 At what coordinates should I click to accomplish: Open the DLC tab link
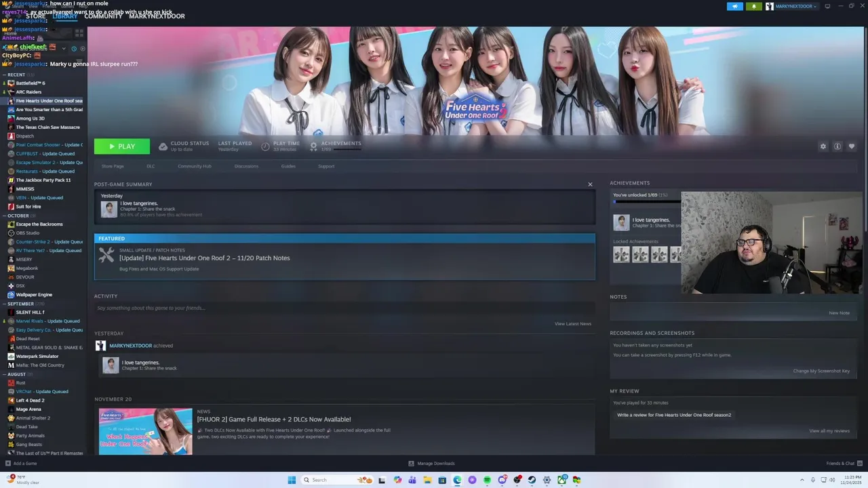tap(151, 166)
